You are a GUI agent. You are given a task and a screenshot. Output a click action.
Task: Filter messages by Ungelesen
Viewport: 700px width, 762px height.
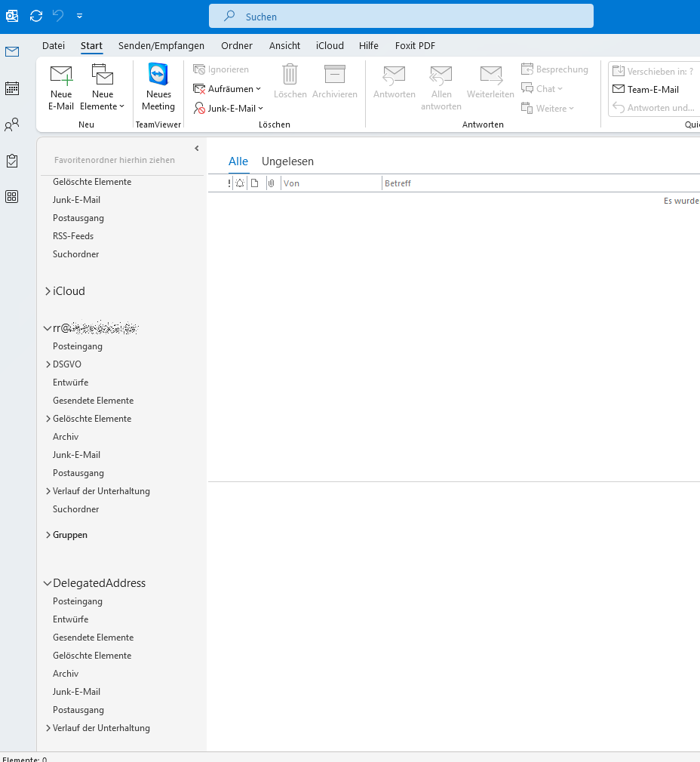(287, 161)
